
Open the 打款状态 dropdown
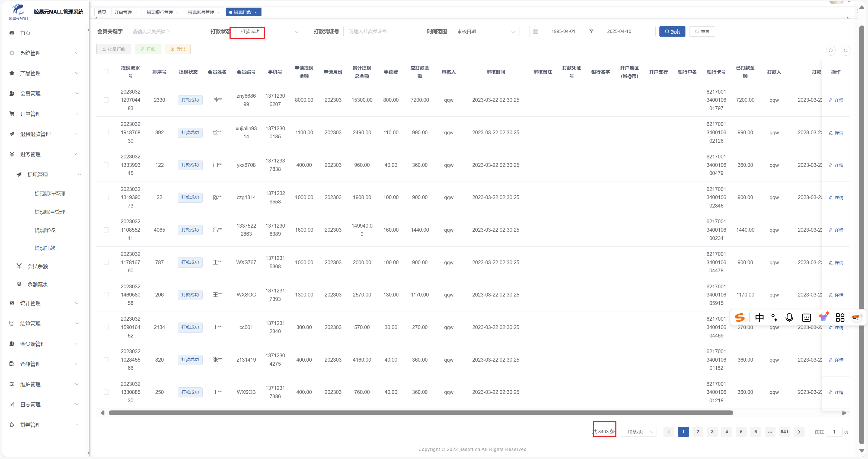point(270,31)
